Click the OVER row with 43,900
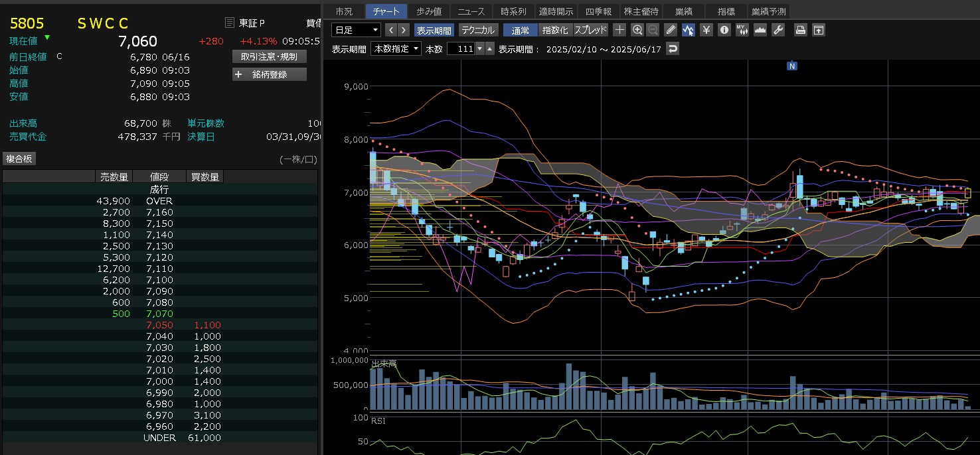 click(x=159, y=201)
